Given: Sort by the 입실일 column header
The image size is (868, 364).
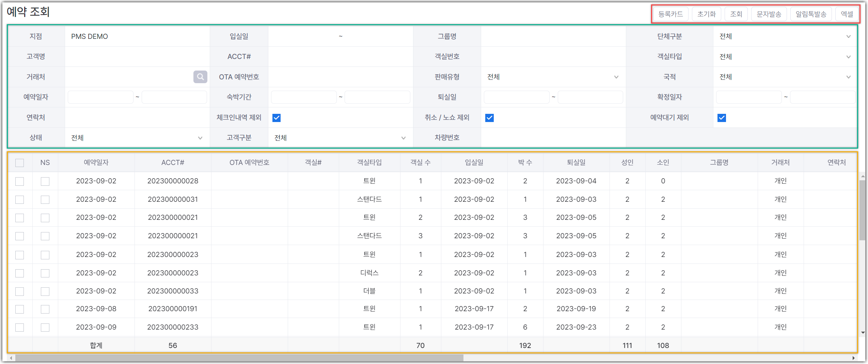Looking at the screenshot, I should coord(474,163).
